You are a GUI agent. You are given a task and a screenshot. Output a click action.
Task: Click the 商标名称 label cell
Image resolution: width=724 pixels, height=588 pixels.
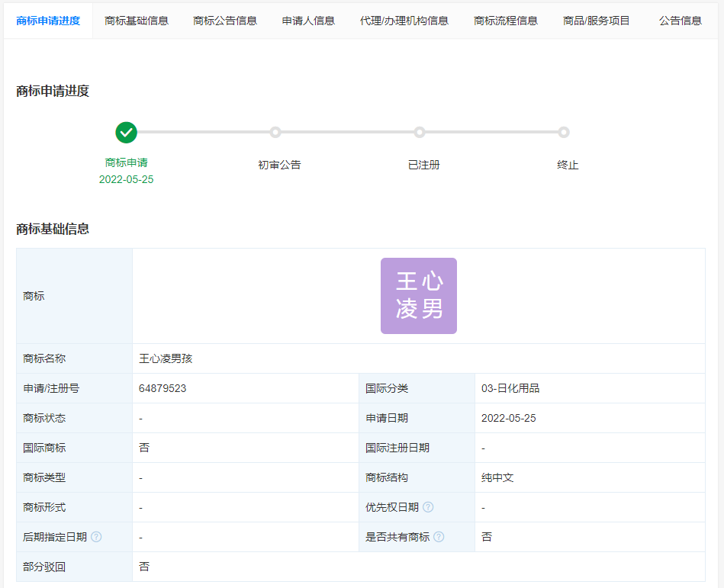pos(74,358)
